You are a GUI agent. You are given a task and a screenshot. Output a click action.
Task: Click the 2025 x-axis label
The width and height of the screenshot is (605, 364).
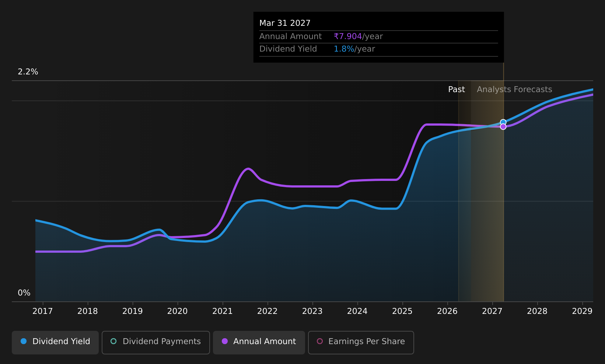[x=402, y=311]
